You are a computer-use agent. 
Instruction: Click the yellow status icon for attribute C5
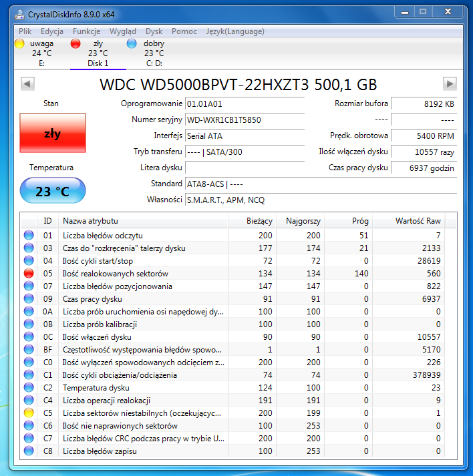[29, 413]
